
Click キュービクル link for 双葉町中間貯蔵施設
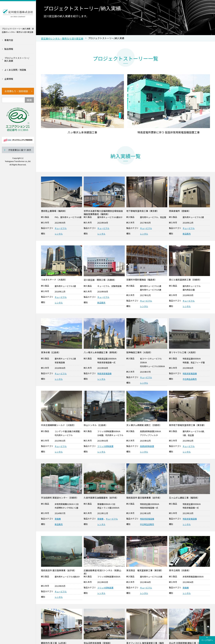(146, 301)
